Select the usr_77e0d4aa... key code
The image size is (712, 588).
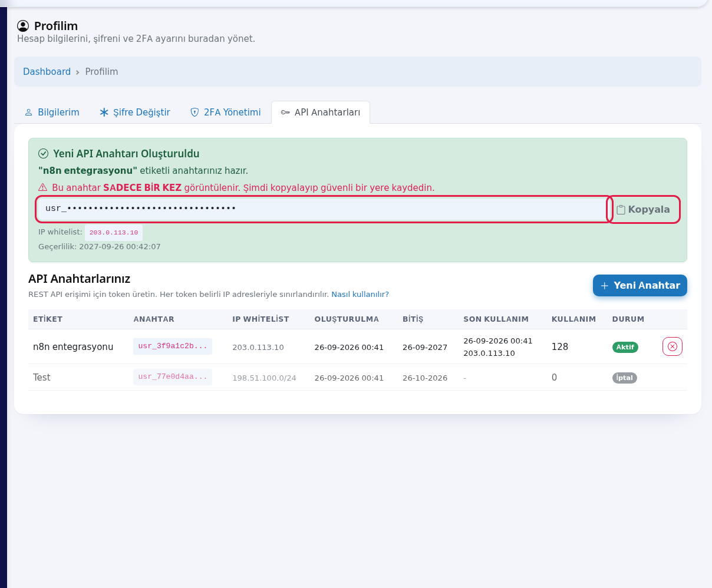pyautogui.click(x=173, y=376)
